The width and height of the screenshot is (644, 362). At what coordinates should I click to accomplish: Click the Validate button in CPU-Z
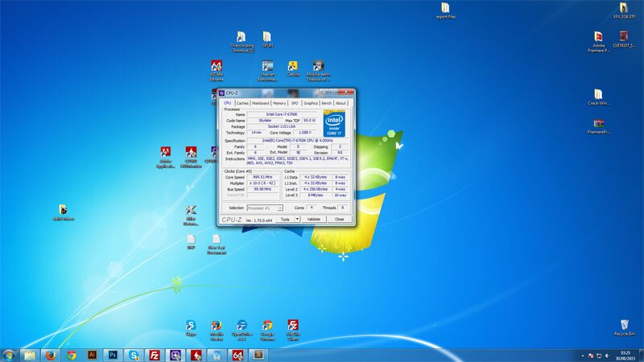313,219
